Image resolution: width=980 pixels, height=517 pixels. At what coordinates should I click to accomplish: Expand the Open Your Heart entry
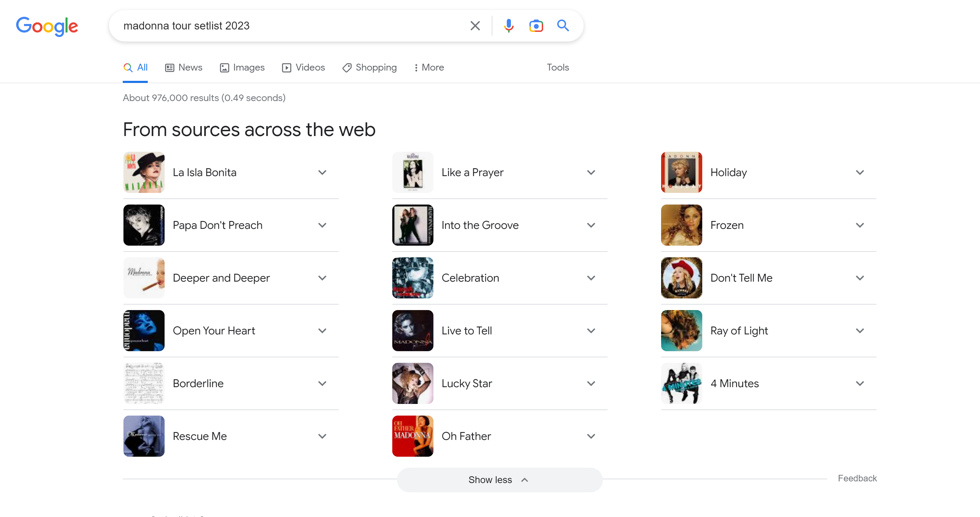(322, 331)
